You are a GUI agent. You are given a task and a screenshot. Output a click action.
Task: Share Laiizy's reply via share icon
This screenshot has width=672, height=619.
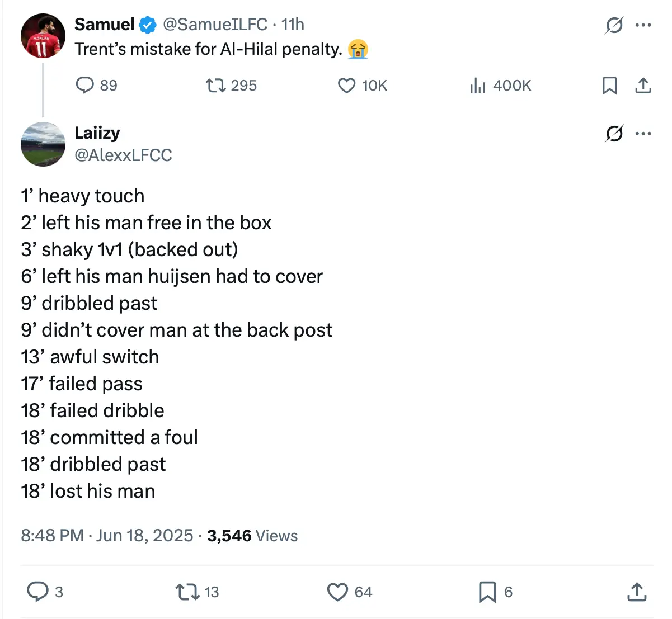pyautogui.click(x=637, y=592)
